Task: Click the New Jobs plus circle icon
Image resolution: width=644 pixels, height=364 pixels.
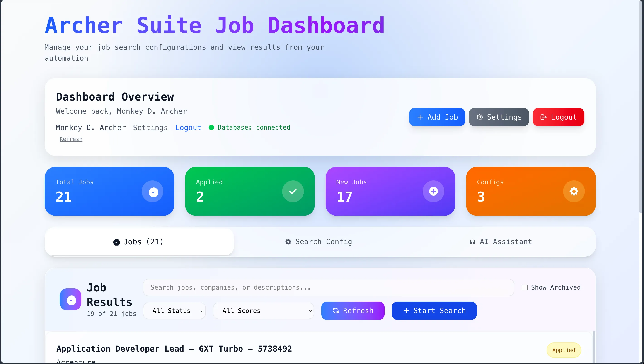Action: click(433, 192)
